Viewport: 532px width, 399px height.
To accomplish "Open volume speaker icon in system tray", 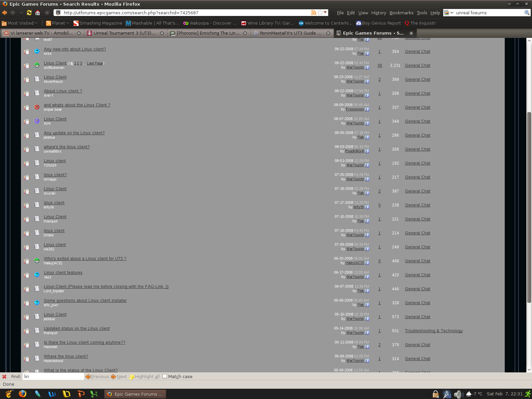I will pos(458,394).
